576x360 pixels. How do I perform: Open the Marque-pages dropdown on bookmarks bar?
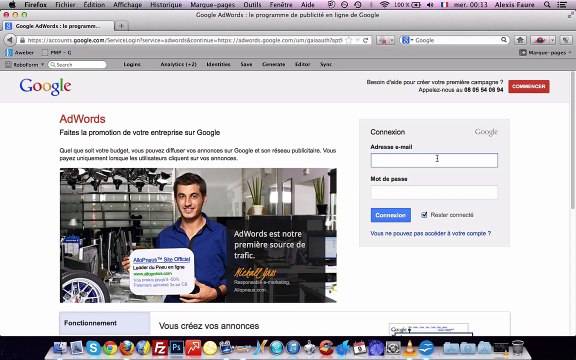tap(545, 53)
